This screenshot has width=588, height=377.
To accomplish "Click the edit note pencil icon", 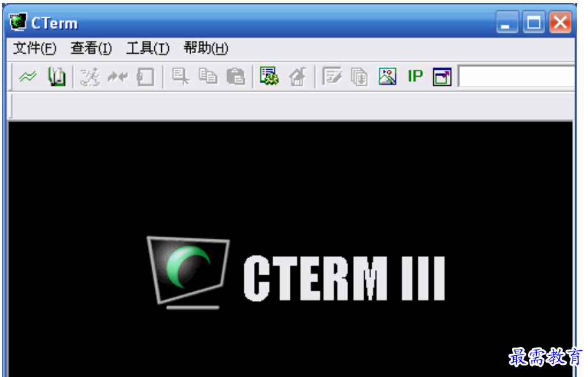I will 332,76.
